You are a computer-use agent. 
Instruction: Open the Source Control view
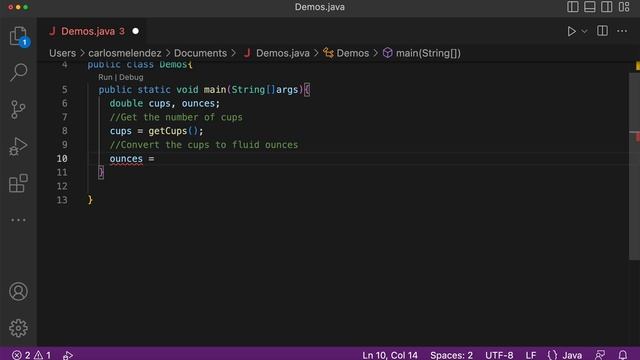point(18,109)
